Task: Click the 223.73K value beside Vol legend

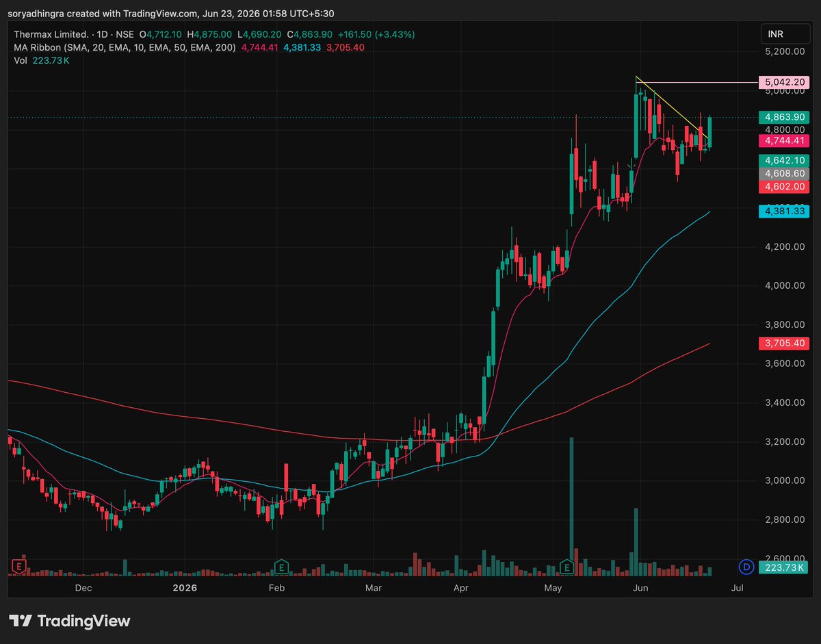Action: [x=50, y=60]
